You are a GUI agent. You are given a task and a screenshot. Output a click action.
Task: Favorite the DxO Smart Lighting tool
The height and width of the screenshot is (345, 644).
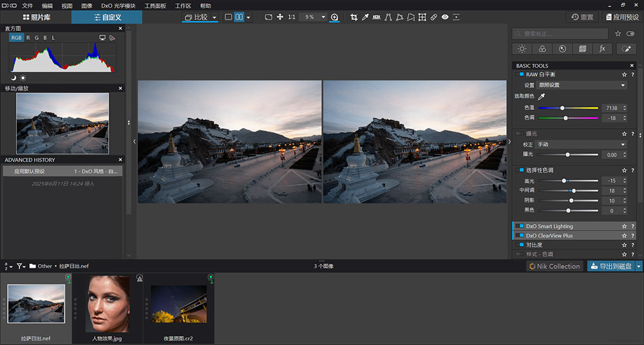click(x=624, y=227)
